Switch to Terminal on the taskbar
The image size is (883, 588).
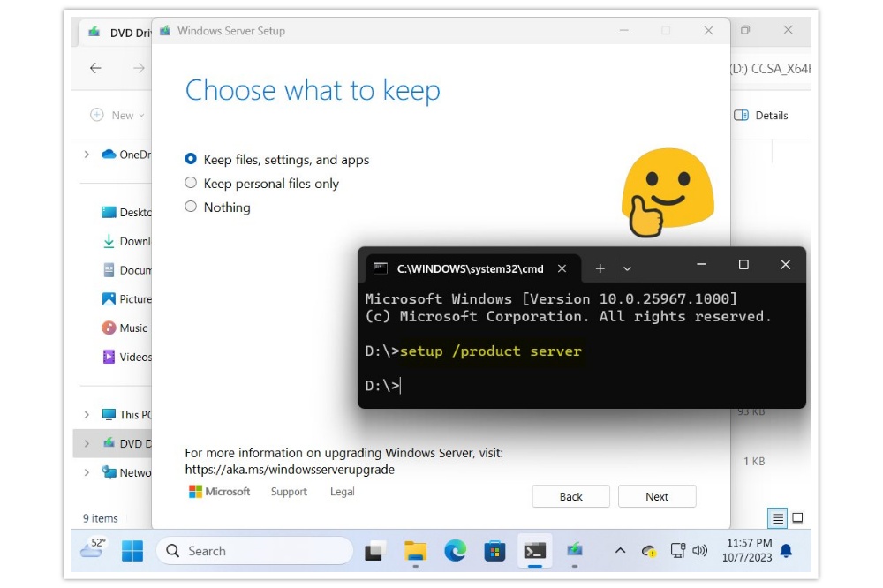534,551
